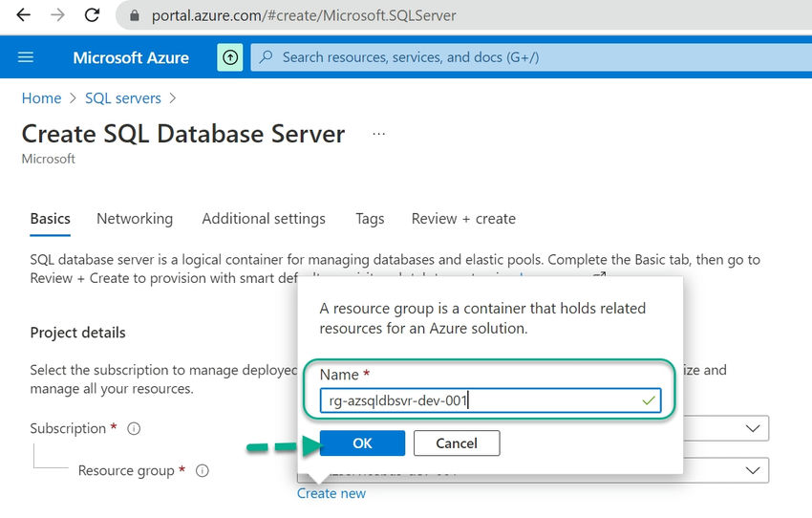
Task: Open the Azure portal hamburger menu
Action: (x=26, y=57)
